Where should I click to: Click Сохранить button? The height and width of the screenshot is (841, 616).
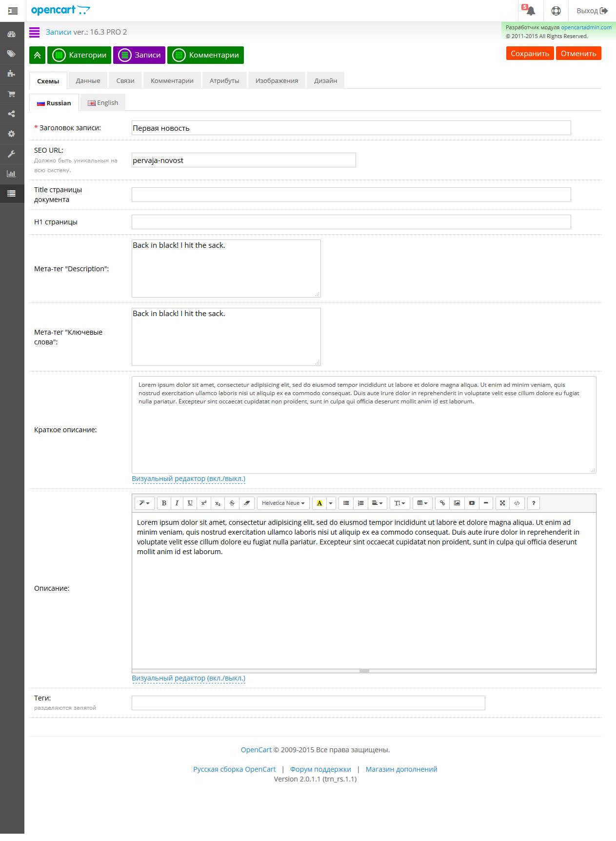tap(530, 54)
